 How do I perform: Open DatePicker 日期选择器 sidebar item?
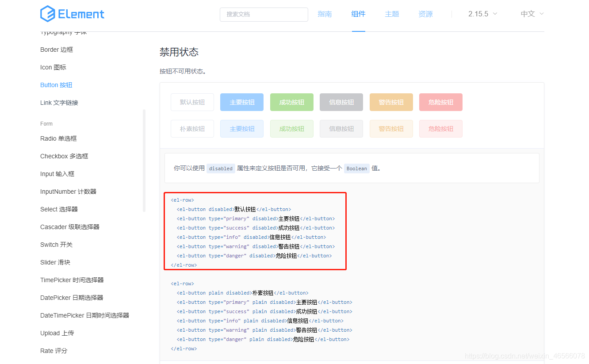tap(72, 298)
